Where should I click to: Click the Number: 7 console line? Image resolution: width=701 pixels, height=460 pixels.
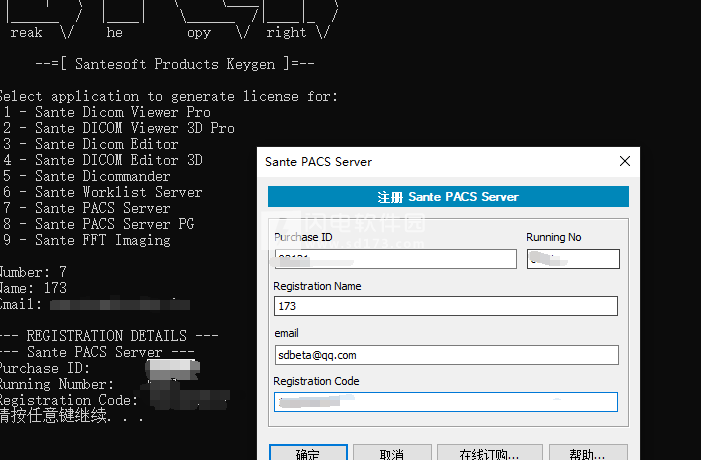click(x=34, y=273)
